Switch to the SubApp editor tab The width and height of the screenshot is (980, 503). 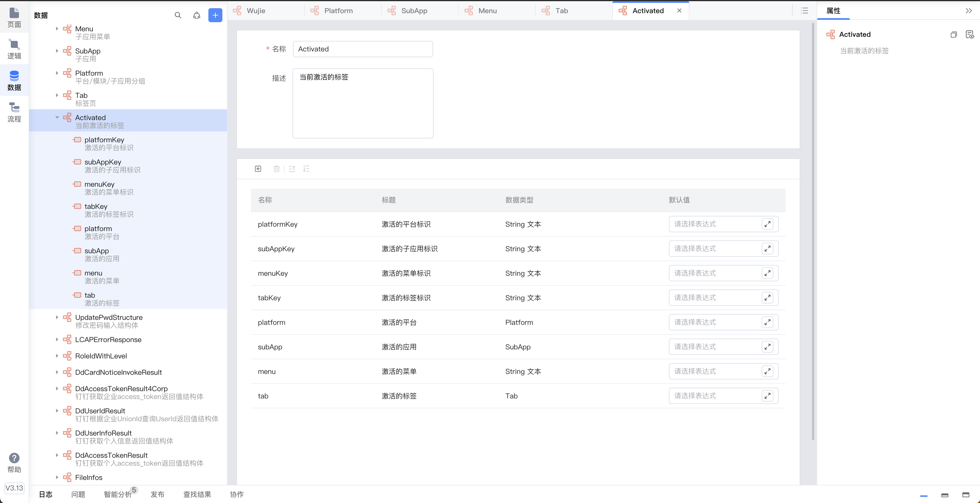pyautogui.click(x=414, y=11)
